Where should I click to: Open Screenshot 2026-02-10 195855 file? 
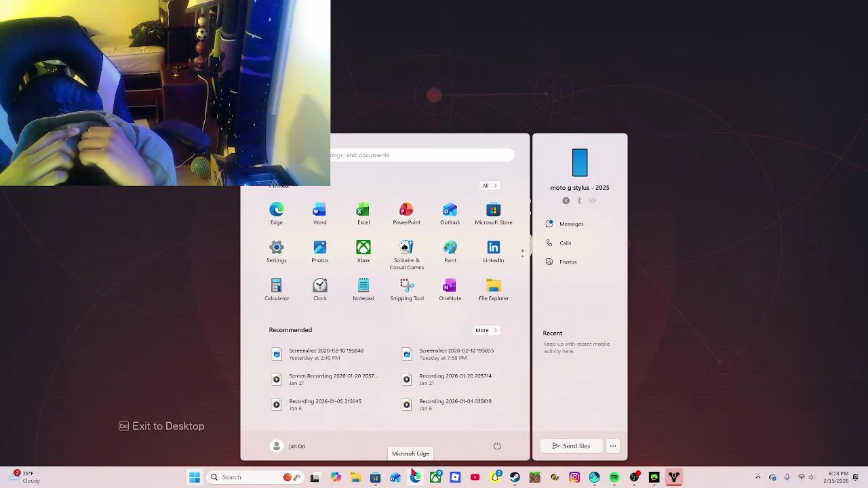(449, 354)
